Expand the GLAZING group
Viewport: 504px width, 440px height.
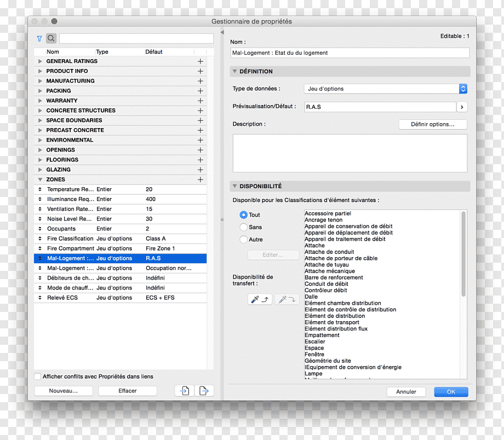tap(40, 170)
